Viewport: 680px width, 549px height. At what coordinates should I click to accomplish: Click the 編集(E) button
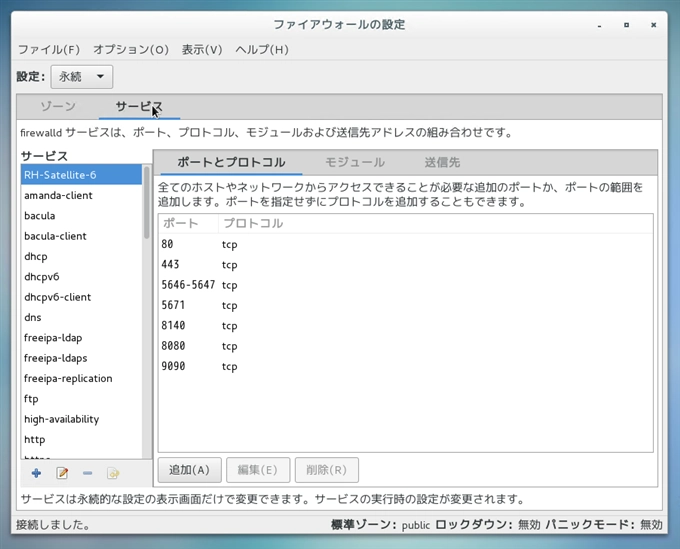pyautogui.click(x=258, y=470)
